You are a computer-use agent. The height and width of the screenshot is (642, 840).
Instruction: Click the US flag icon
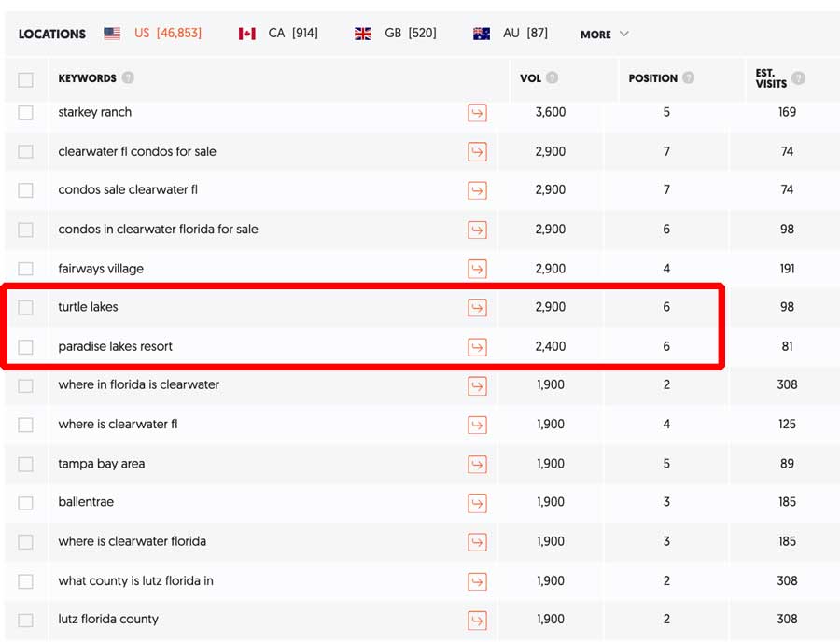[x=112, y=34]
